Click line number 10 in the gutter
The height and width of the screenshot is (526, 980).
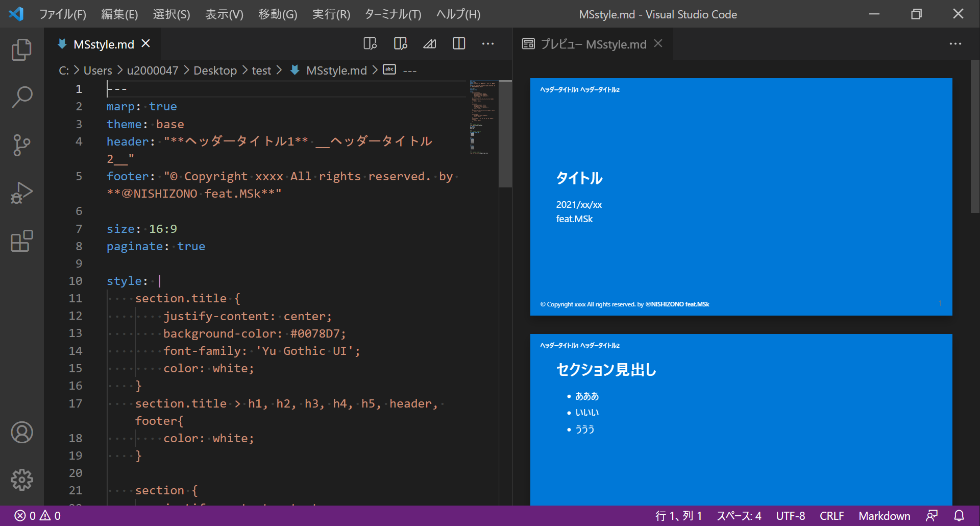(76, 281)
